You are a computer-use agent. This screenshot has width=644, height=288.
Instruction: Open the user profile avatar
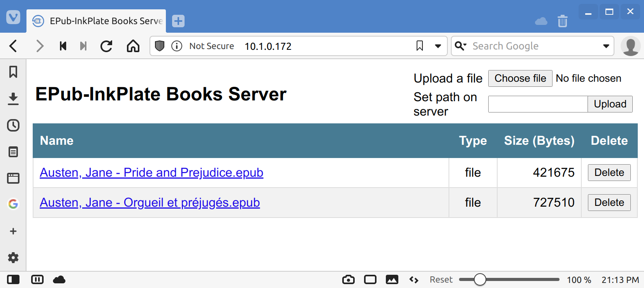click(631, 46)
